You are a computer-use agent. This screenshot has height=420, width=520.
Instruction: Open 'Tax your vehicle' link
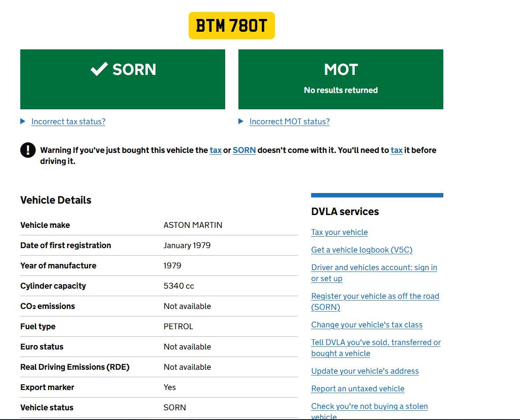(x=339, y=232)
